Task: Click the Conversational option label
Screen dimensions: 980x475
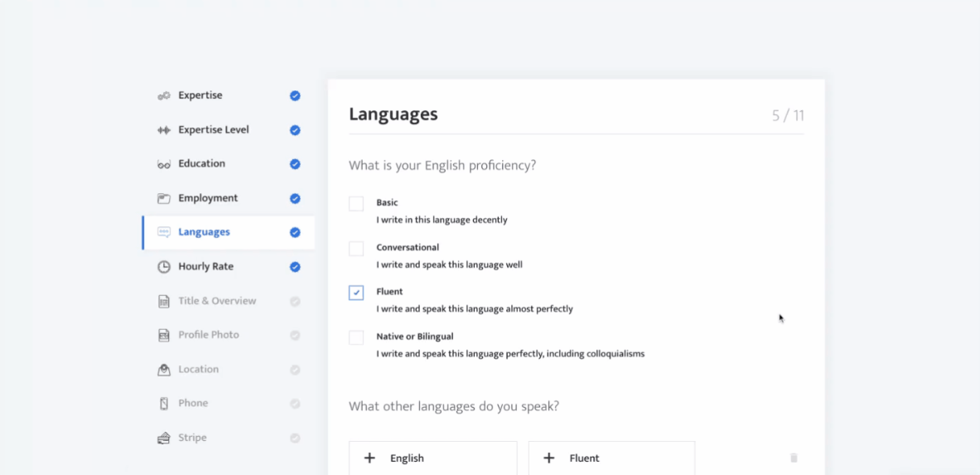Action: 408,247
